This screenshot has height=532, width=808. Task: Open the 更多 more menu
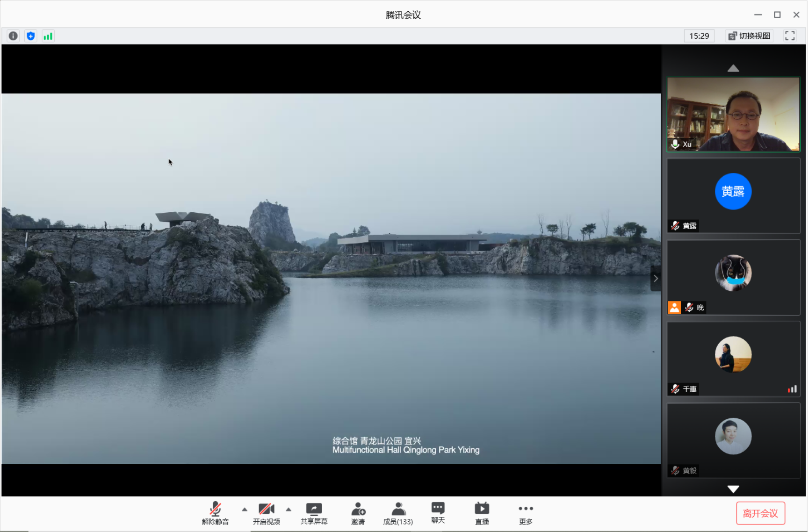(x=526, y=513)
